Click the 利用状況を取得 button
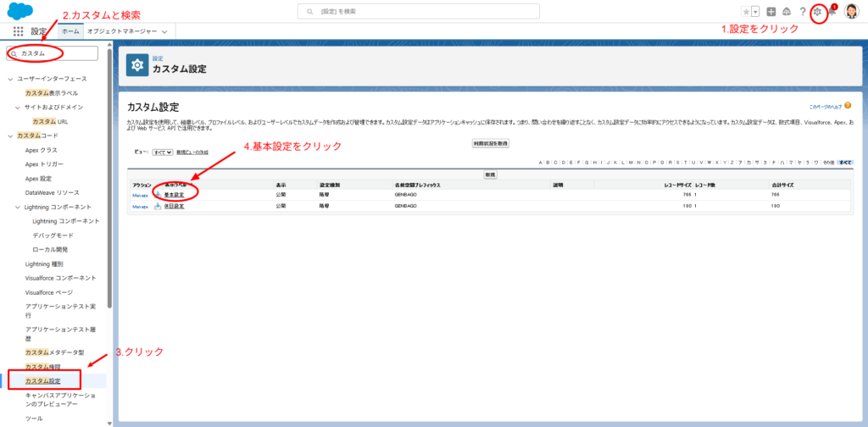This screenshot has width=868, height=427. click(x=490, y=144)
